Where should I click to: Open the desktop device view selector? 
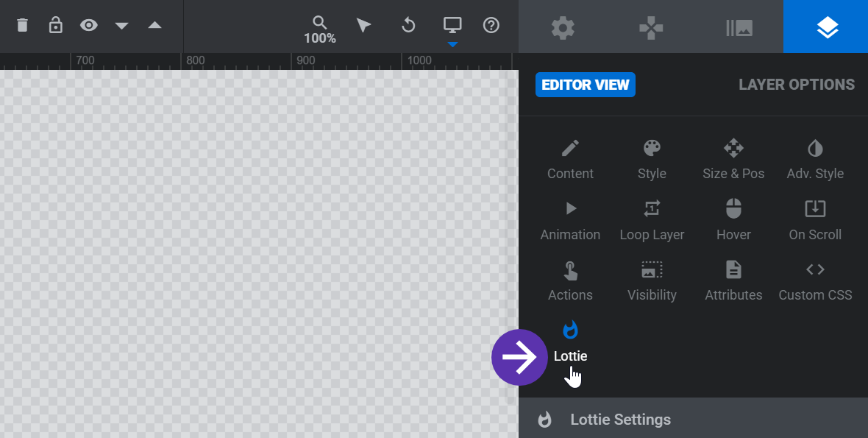tap(453, 25)
